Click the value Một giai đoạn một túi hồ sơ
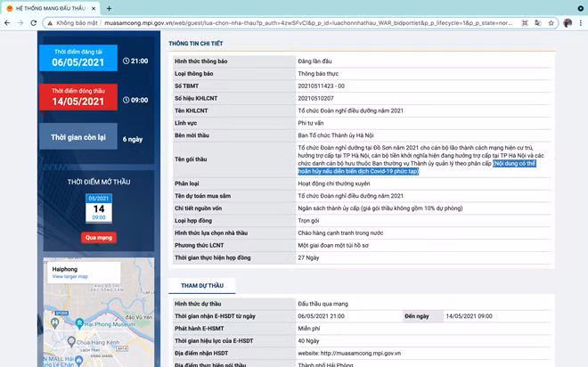The height and width of the screenshot is (367, 588). click(333, 245)
